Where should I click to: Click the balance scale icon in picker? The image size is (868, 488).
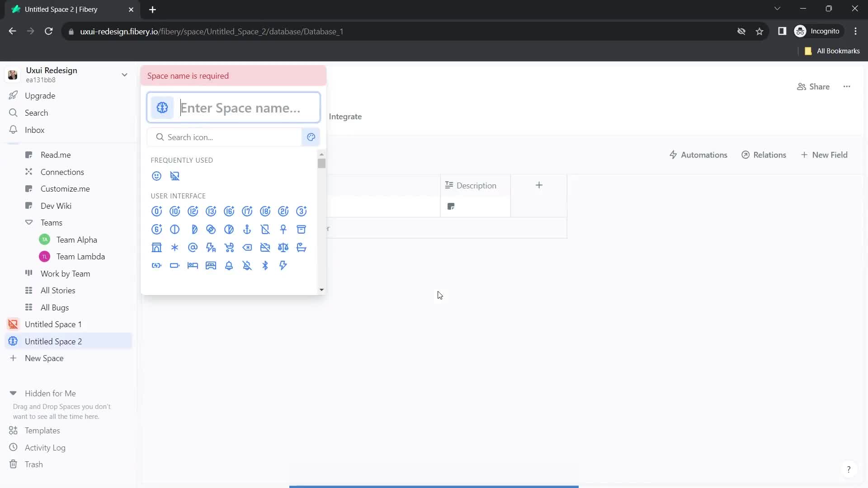(x=283, y=247)
